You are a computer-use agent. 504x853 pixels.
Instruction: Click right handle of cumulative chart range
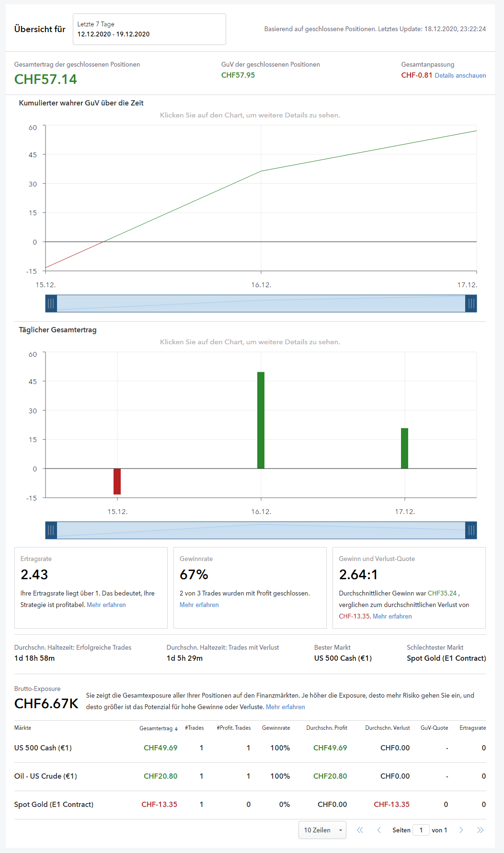click(x=471, y=304)
